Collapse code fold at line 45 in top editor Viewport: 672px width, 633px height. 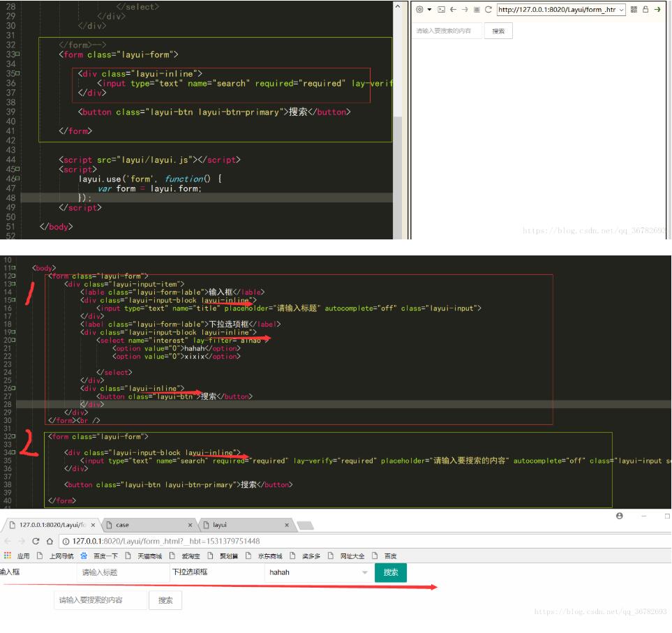point(17,170)
